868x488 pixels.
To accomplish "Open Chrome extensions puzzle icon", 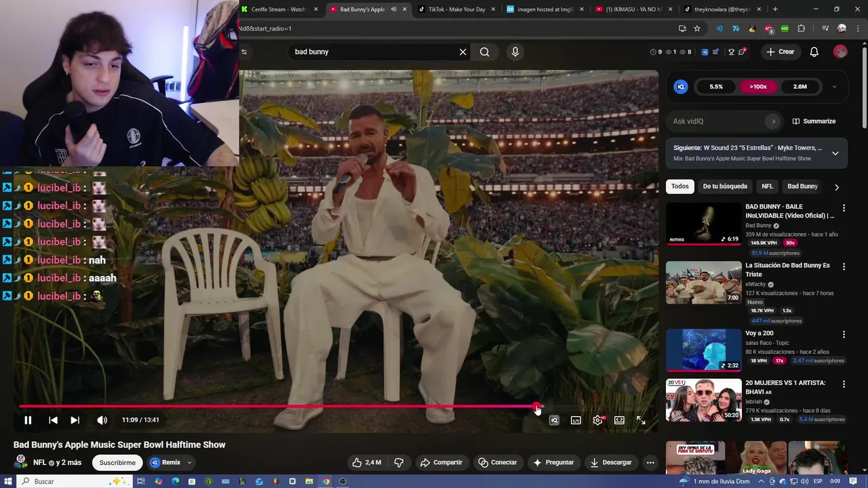I will pos(801,28).
